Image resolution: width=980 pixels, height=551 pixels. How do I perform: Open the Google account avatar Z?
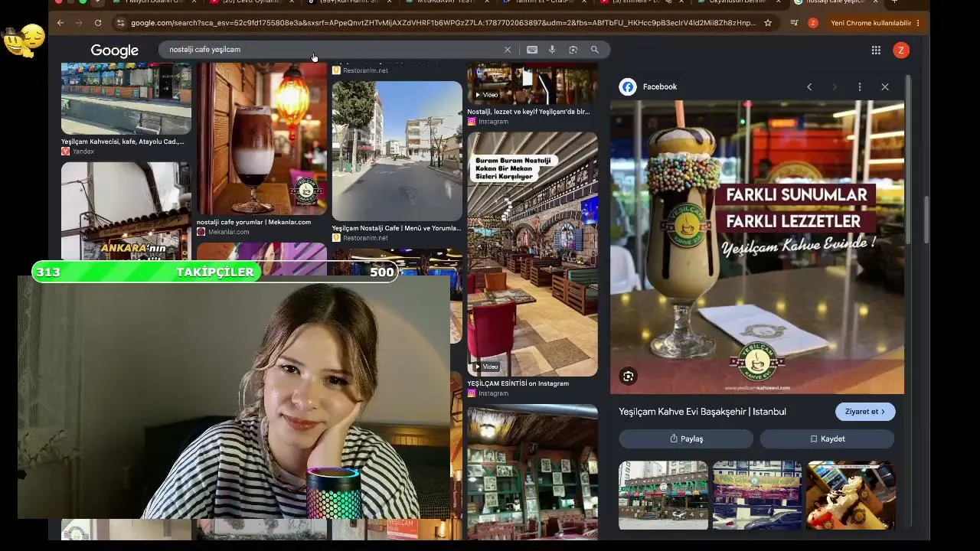click(x=901, y=51)
